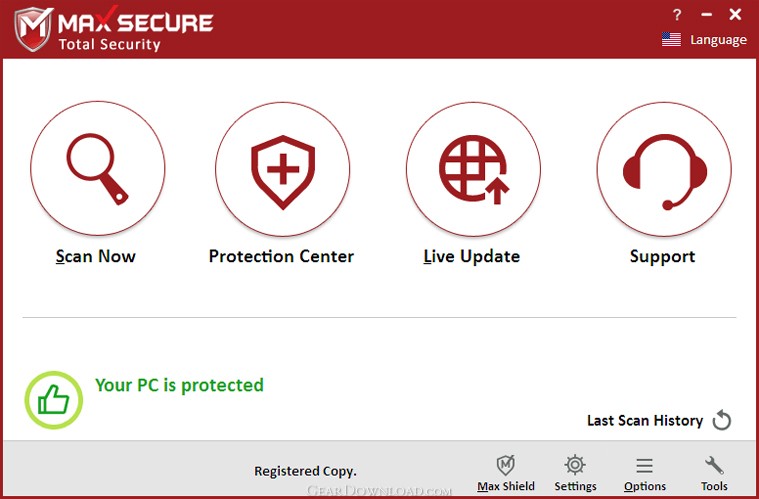Click the Live Update text label
This screenshot has height=499, width=759.
coord(471,256)
